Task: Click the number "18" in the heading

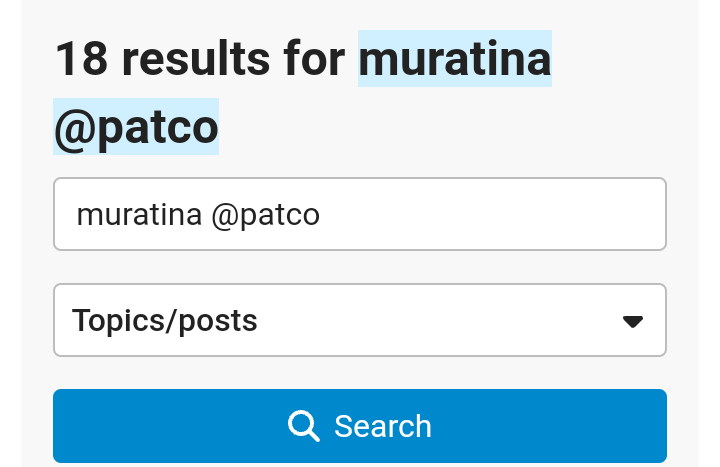Action: [81, 60]
